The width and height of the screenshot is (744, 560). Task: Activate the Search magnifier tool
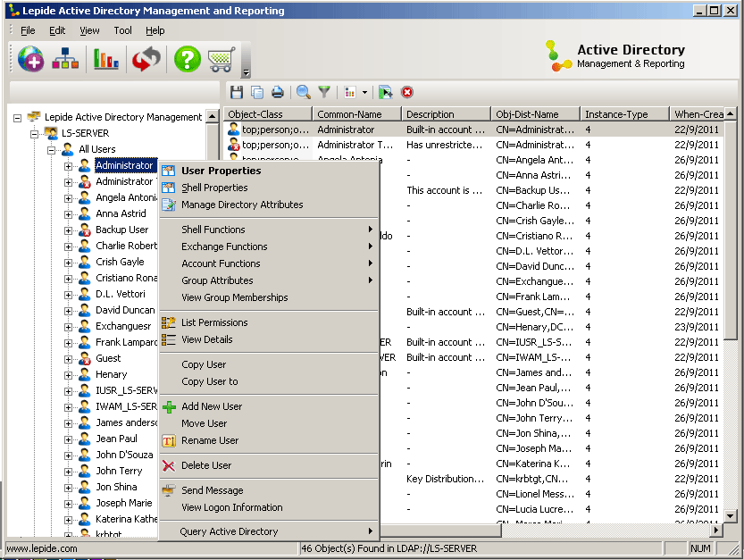302,91
